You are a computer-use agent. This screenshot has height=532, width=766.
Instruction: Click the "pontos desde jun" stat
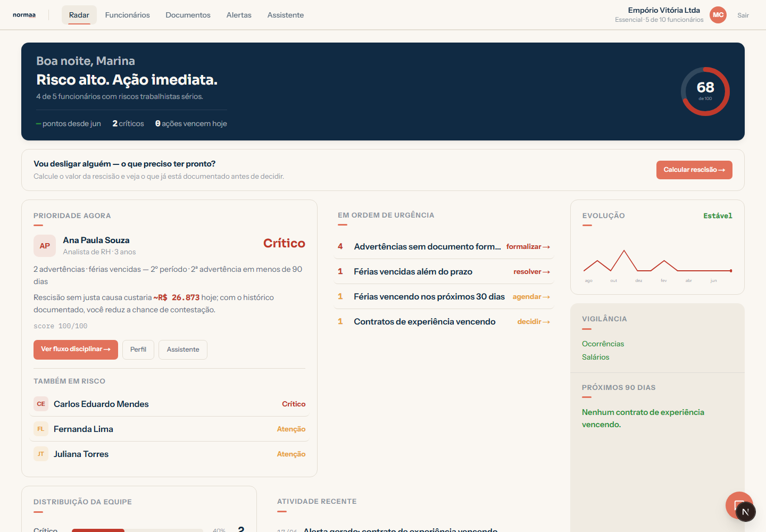(69, 123)
